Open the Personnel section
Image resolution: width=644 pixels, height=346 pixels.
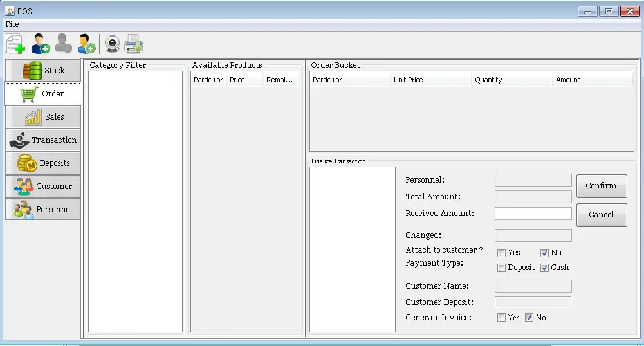point(43,209)
